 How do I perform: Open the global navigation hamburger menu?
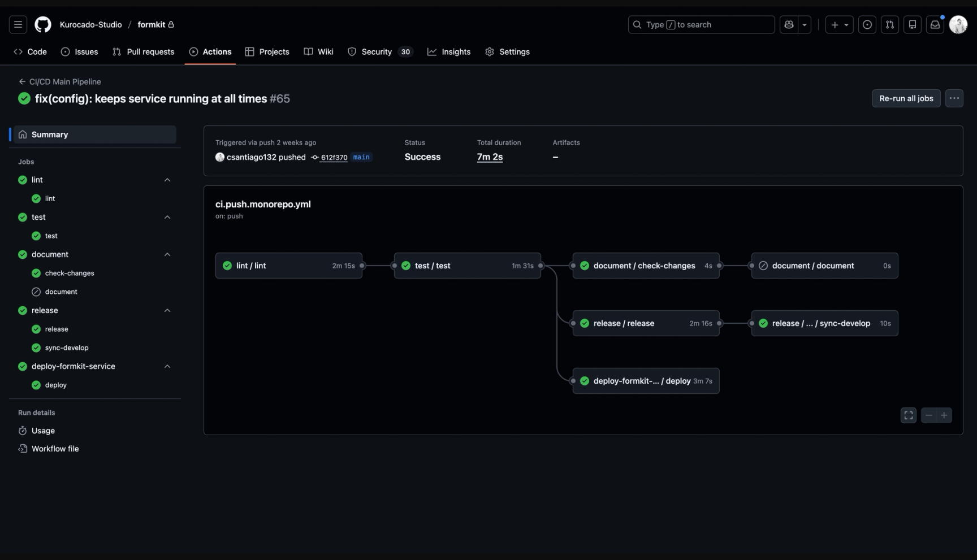coord(18,25)
